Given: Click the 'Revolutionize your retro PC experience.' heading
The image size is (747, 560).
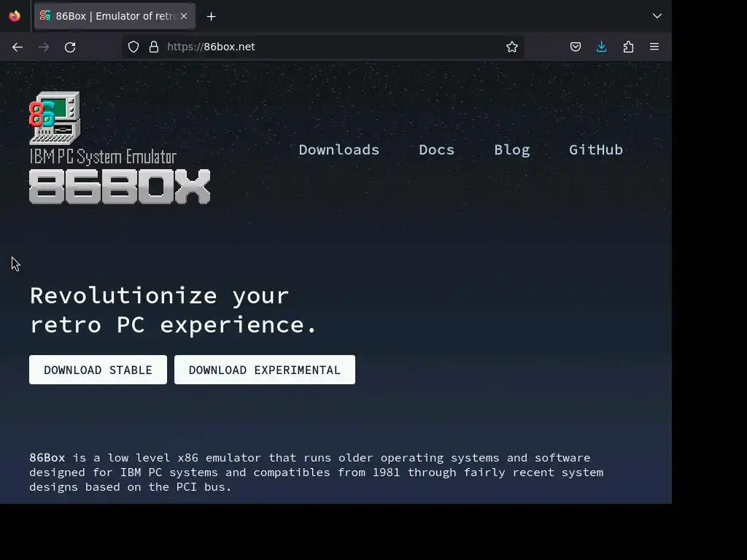Looking at the screenshot, I should (x=173, y=311).
